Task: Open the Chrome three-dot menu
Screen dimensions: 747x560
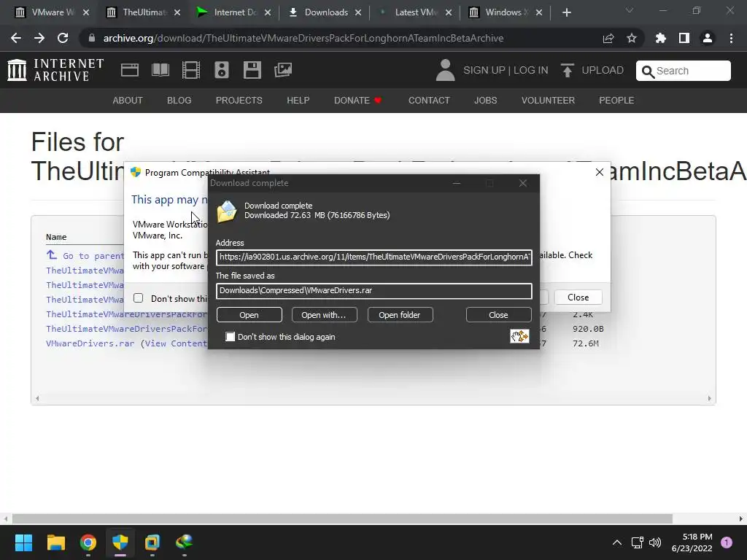Action: point(731,38)
